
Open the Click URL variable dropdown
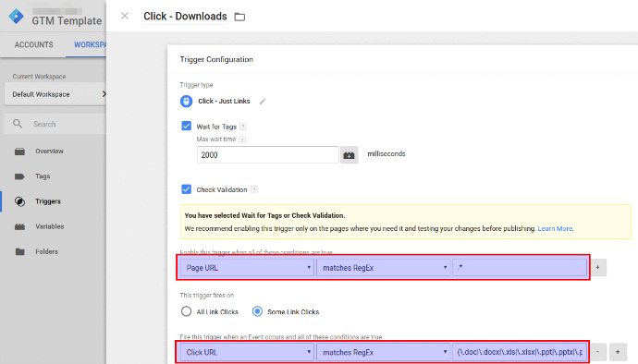click(x=247, y=352)
